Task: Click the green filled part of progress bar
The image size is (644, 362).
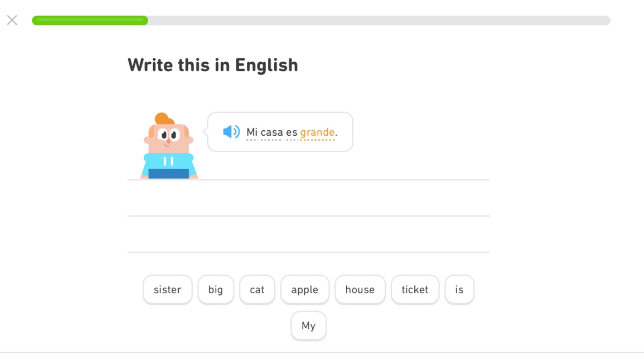Action: pyautogui.click(x=90, y=20)
